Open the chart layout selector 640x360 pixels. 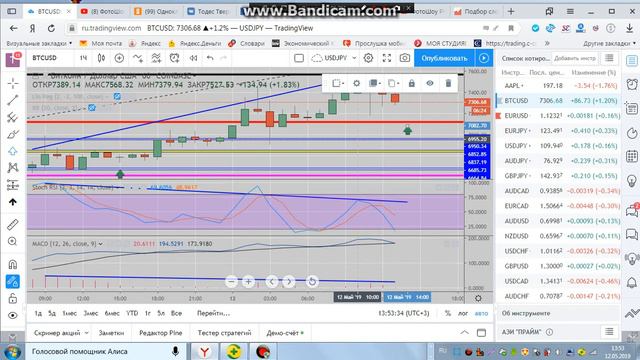(x=299, y=58)
